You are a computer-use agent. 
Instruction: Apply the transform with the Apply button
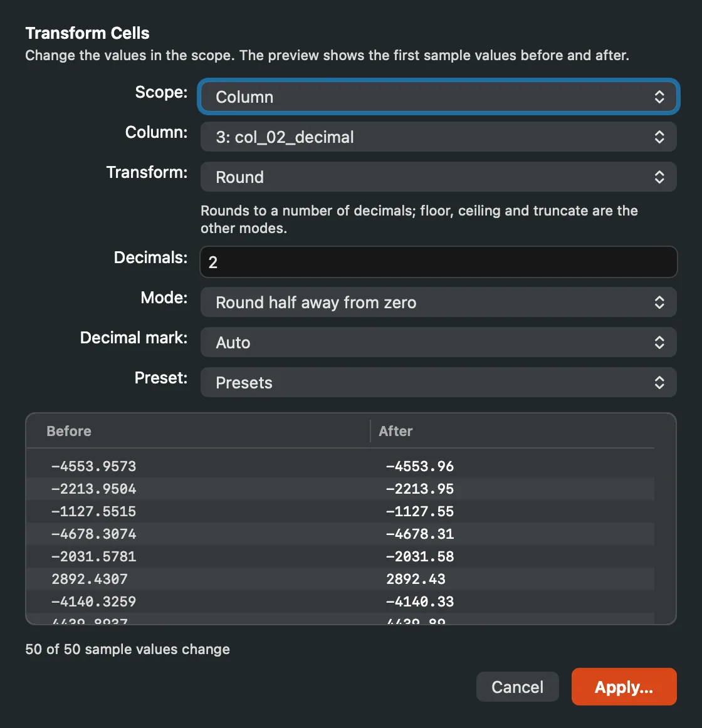[624, 687]
